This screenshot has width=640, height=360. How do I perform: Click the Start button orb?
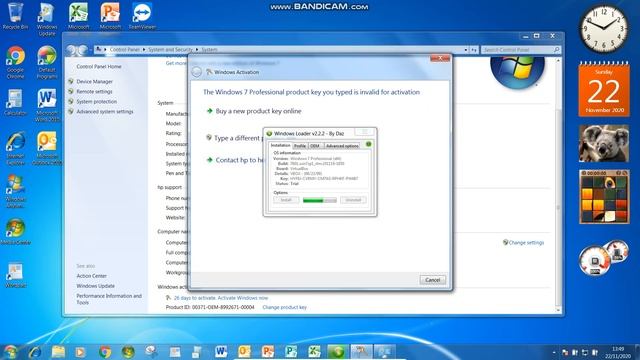tap(10, 352)
